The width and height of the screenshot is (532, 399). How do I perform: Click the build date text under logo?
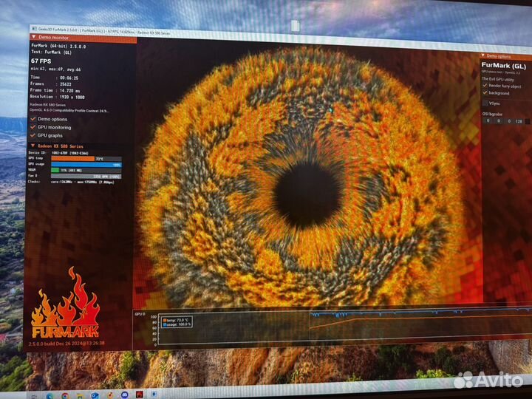[66, 344]
